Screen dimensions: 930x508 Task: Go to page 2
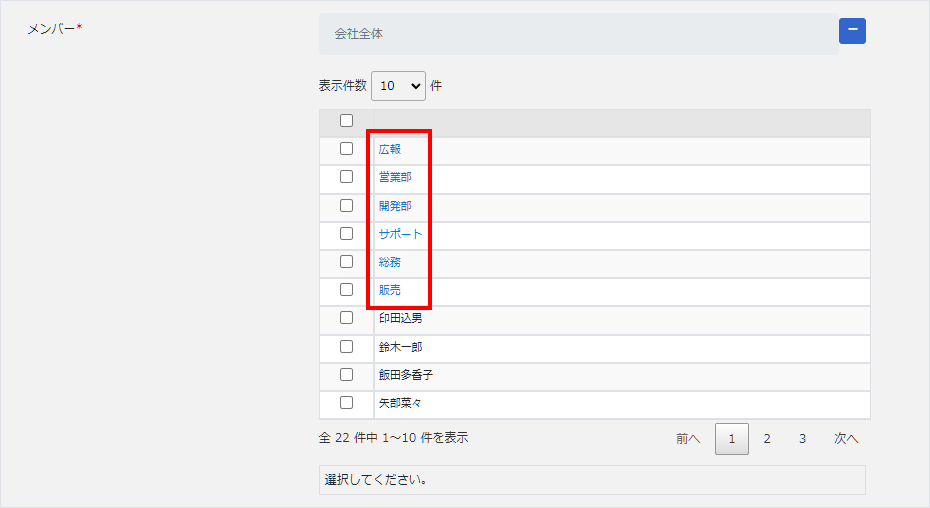(767, 438)
